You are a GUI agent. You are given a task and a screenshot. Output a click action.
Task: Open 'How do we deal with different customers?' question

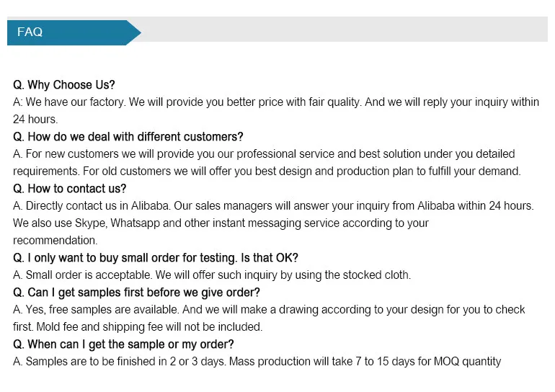coord(128,137)
